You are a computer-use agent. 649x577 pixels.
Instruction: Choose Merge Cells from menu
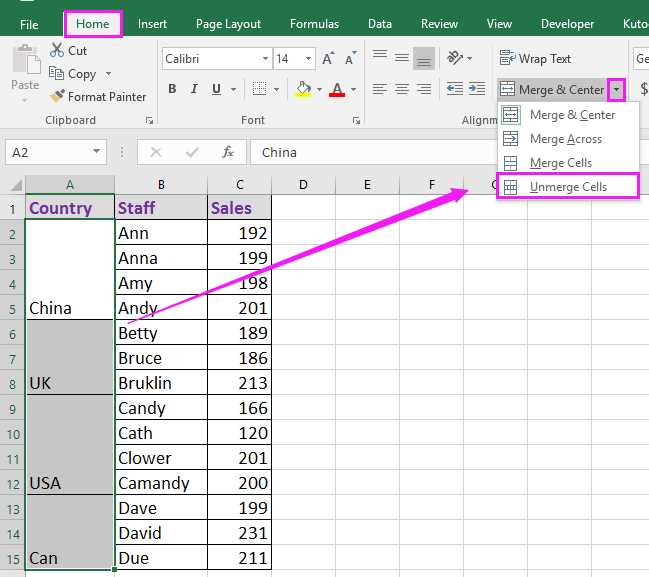[x=568, y=163]
